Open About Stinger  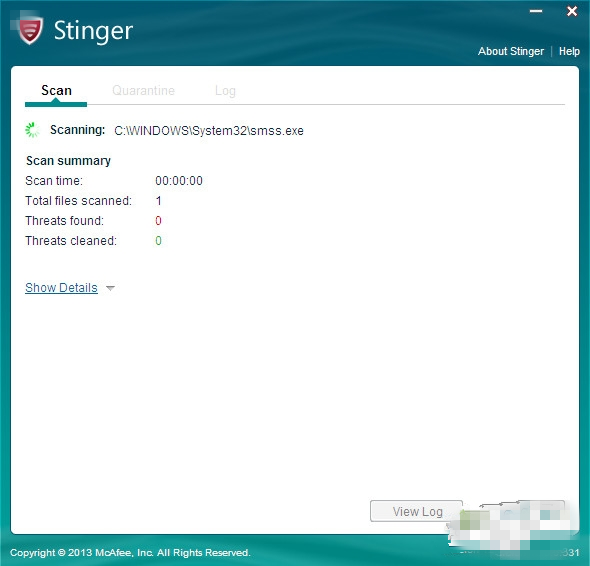511,51
